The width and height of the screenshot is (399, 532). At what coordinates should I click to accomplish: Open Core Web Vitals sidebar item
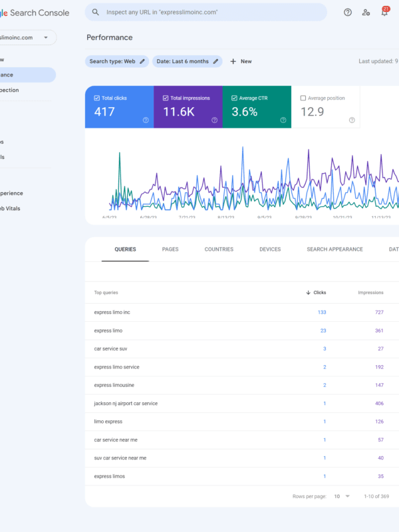tap(27, 209)
